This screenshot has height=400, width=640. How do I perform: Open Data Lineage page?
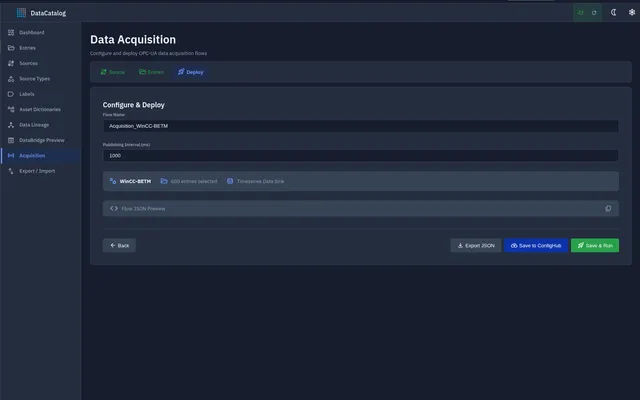[x=41, y=125]
